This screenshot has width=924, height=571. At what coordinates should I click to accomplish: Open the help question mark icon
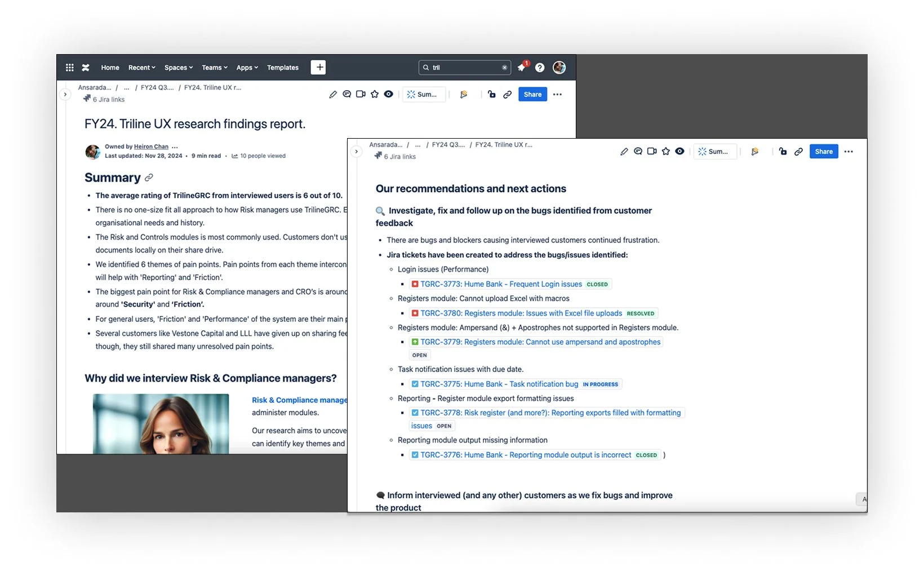click(x=540, y=68)
